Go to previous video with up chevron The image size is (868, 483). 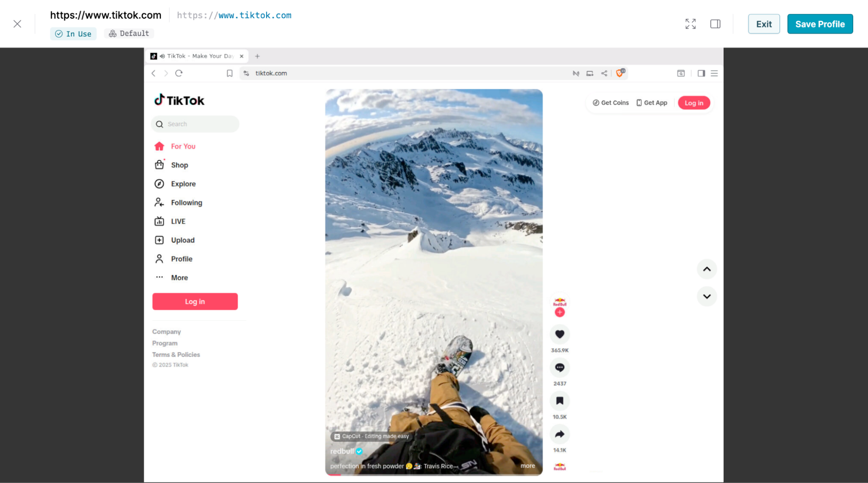(x=707, y=269)
